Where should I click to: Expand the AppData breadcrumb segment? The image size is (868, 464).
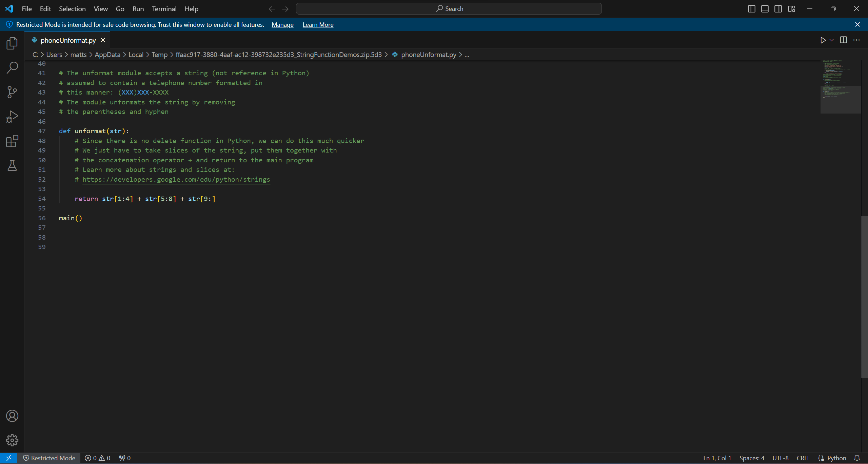pyautogui.click(x=107, y=55)
